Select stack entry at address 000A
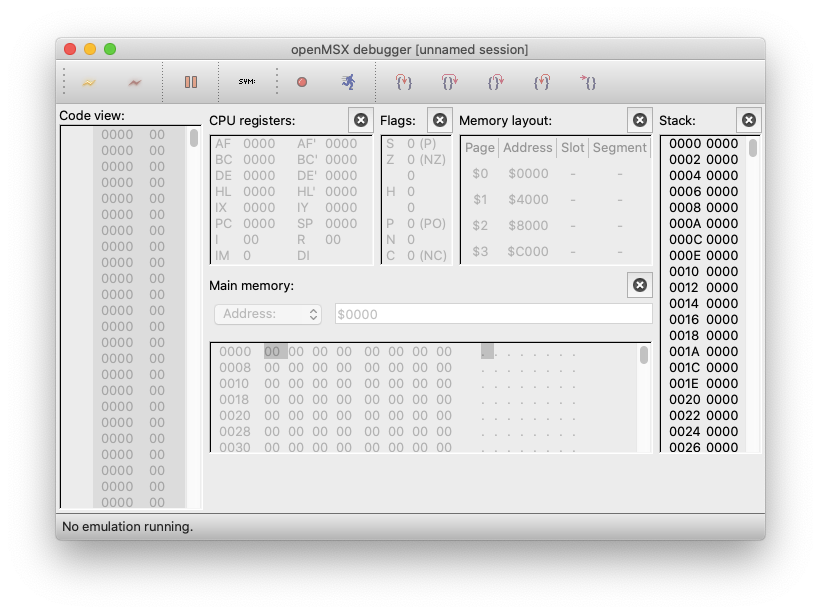The width and height of the screenshot is (821, 614). tap(703, 224)
